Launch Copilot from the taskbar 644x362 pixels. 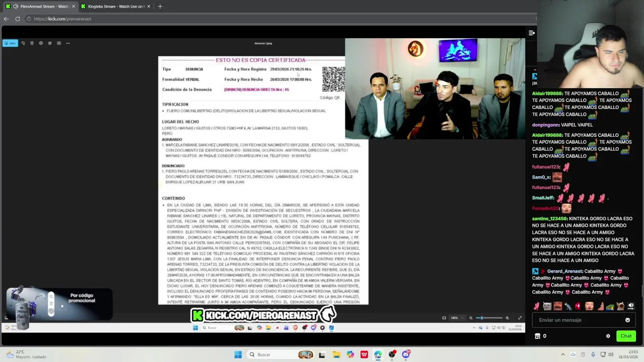[350, 354]
